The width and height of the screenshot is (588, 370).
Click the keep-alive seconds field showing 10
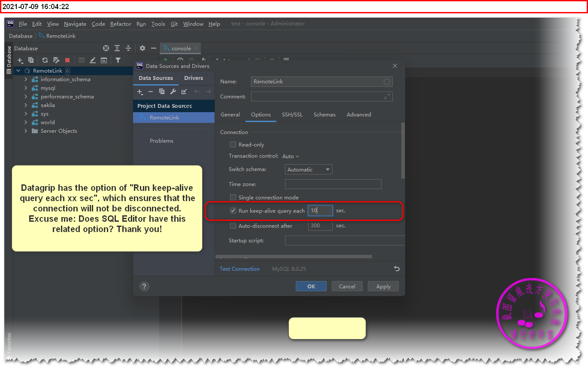tap(320, 211)
